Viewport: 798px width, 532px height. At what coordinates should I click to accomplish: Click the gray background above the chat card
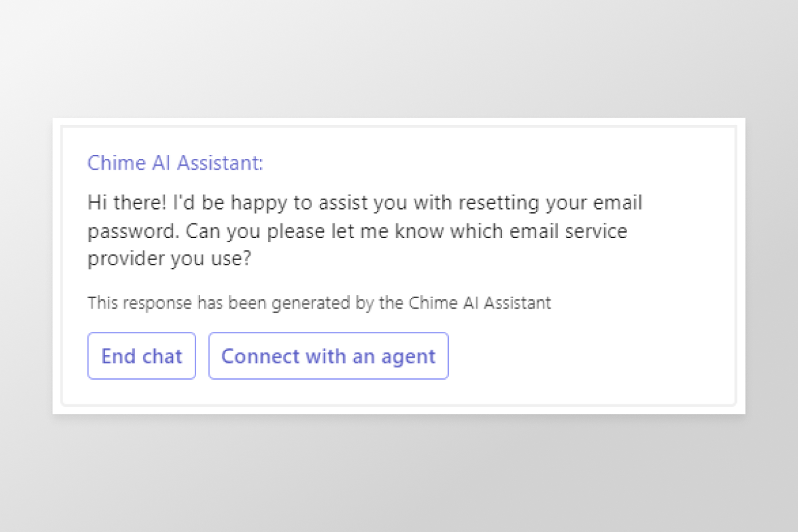(x=399, y=60)
